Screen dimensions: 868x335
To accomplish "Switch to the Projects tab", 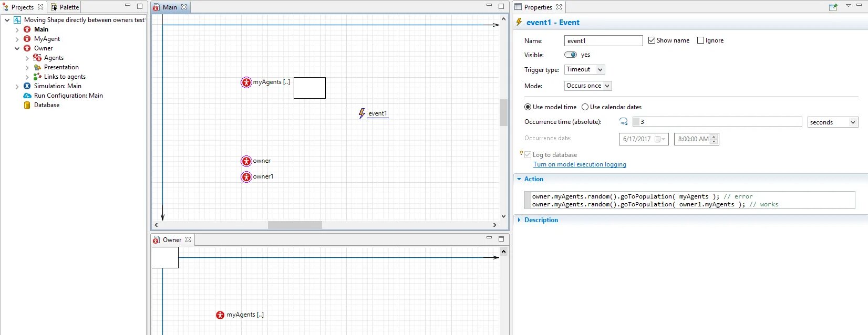I will [x=23, y=7].
